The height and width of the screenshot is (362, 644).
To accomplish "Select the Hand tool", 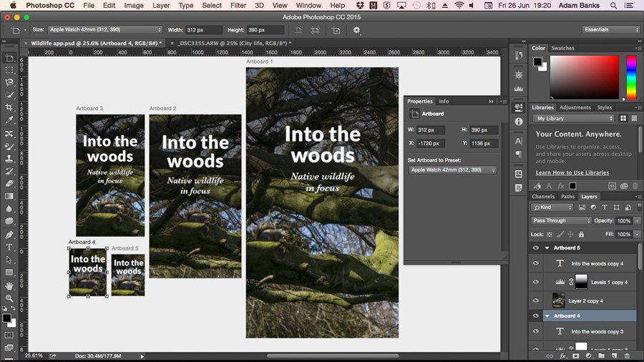I will [9, 285].
